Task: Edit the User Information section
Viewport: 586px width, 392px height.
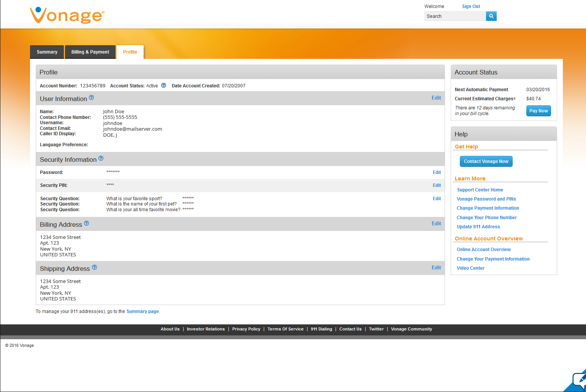Action: 436,98
